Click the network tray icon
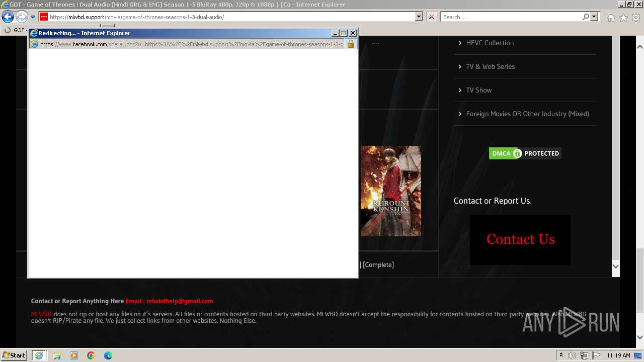 tap(584, 355)
